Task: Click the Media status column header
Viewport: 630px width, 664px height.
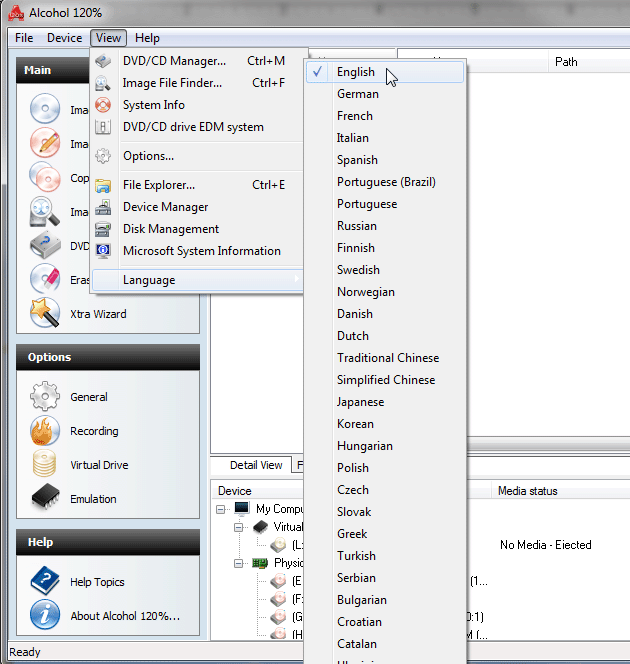Action: (x=528, y=491)
